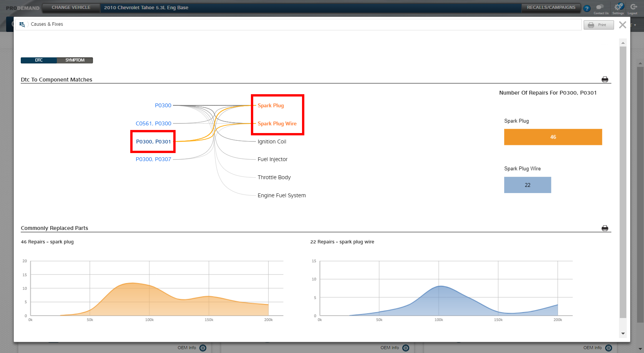The height and width of the screenshot is (353, 644).
Task: Select the DTC toggle option
Action: (39, 60)
